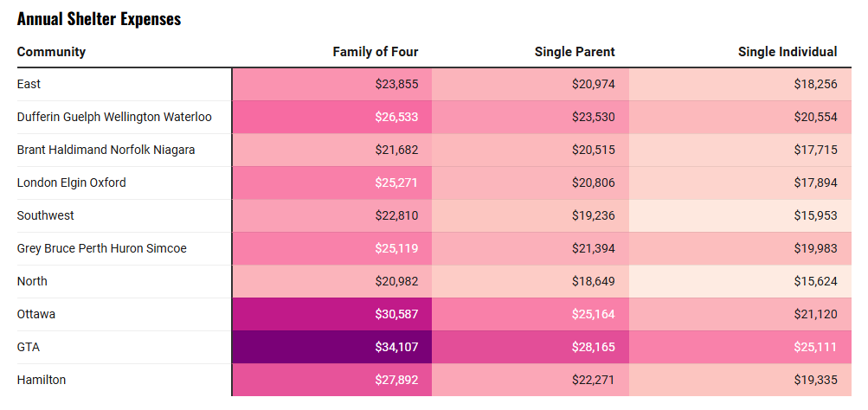
Task: Select the Hamilton row label
Action: (x=42, y=380)
